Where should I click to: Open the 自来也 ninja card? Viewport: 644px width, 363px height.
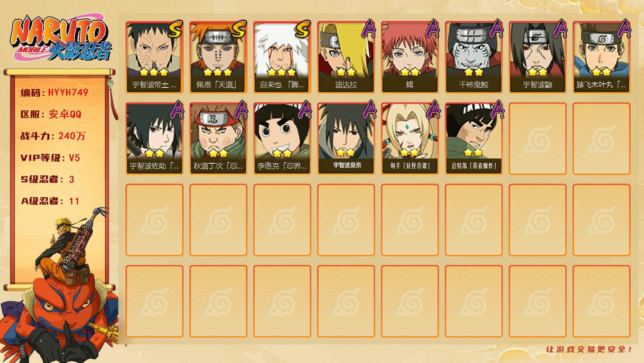[x=282, y=57]
